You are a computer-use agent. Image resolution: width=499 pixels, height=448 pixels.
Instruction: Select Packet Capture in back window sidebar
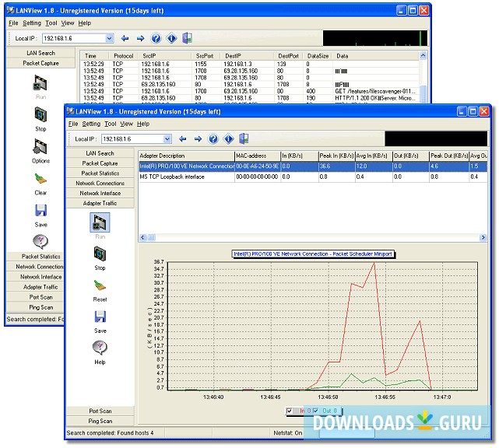click(x=40, y=63)
